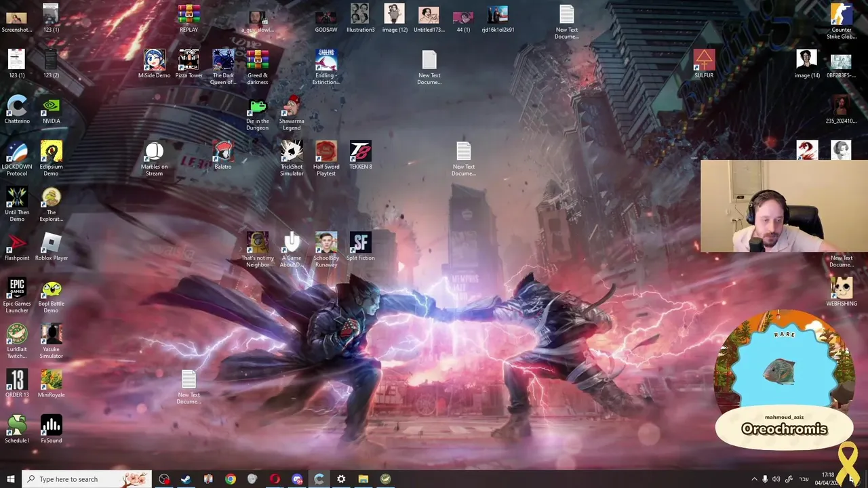Launch Half Sword Playtest shortcut
Screen dimensions: 868x488
pos(326,159)
